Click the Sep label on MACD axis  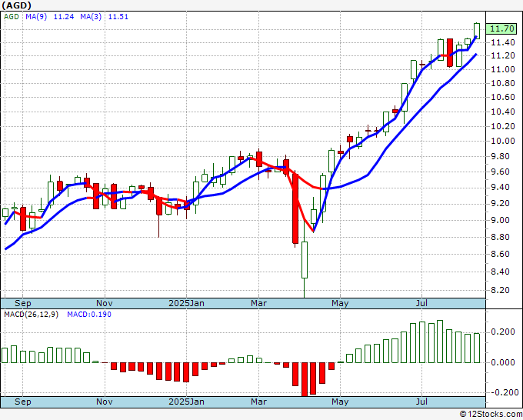coord(22,402)
